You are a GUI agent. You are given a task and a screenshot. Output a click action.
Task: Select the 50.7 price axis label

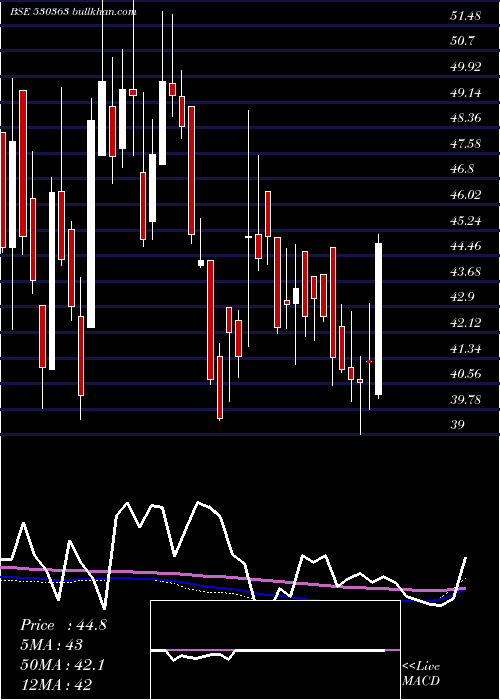[x=462, y=42]
